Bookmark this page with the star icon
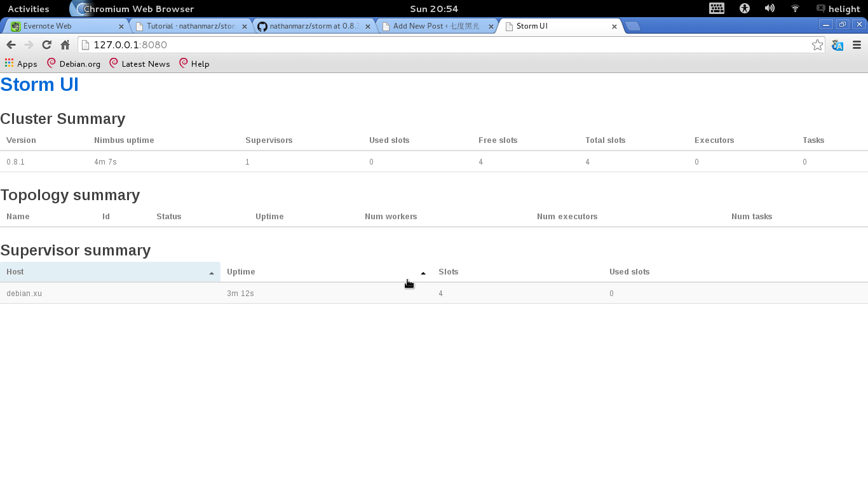The width and height of the screenshot is (868, 488). pyautogui.click(x=817, y=45)
